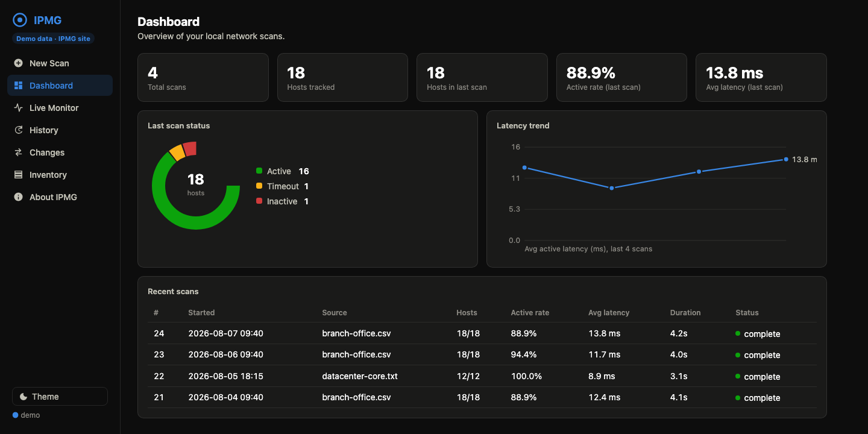
Task: Click the IPMG brand name
Action: pyautogui.click(x=48, y=20)
